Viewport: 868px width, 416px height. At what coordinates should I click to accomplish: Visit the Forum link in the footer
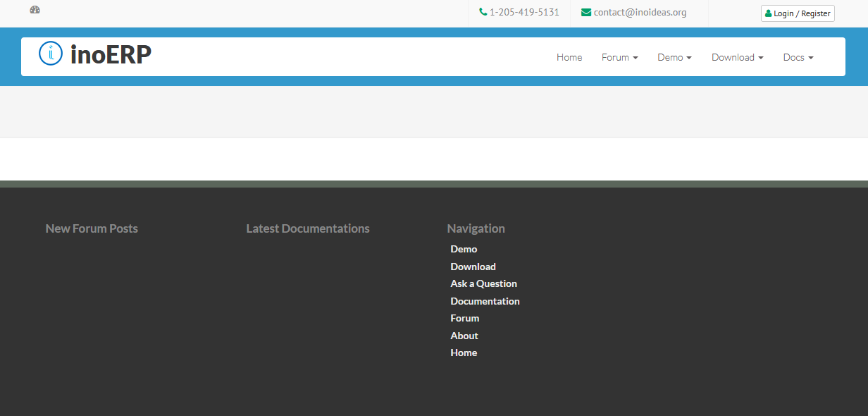click(x=464, y=318)
